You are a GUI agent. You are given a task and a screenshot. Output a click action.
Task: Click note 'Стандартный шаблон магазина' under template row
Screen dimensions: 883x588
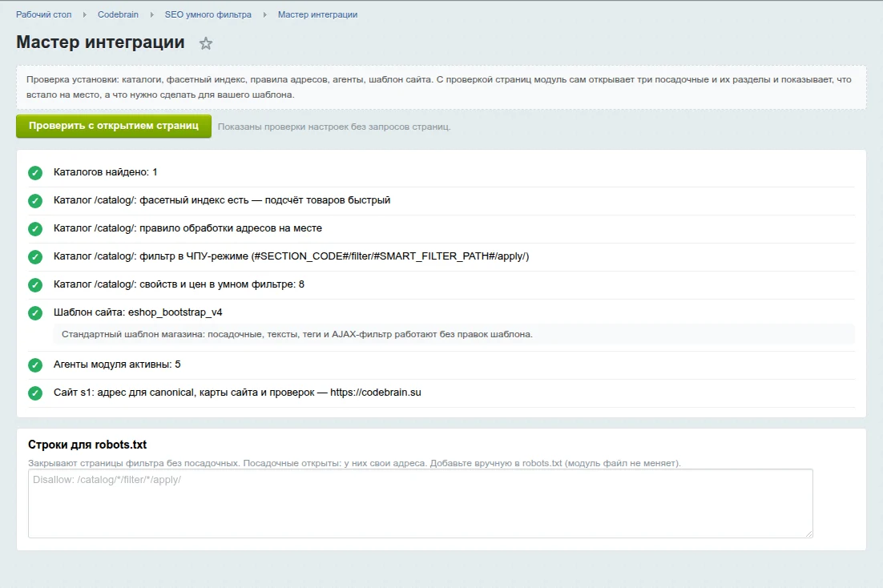coord(296,335)
